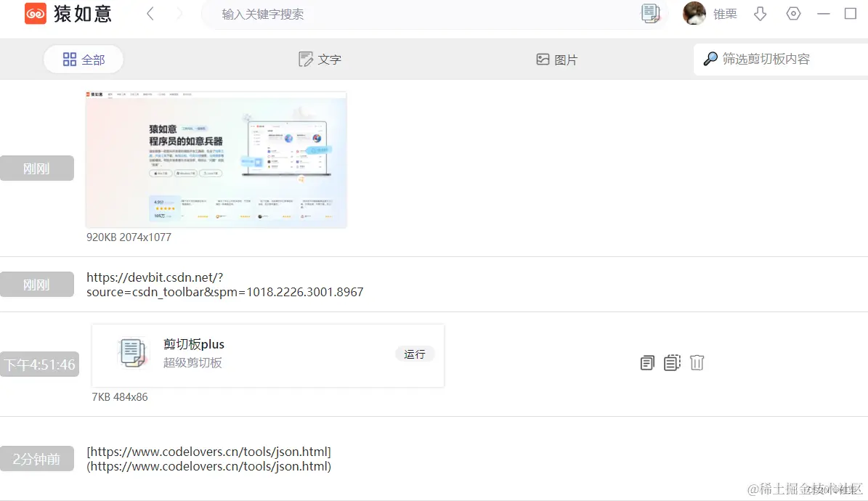Click the 7KB 484x86 size text
This screenshot has height=501, width=868.
120,397
